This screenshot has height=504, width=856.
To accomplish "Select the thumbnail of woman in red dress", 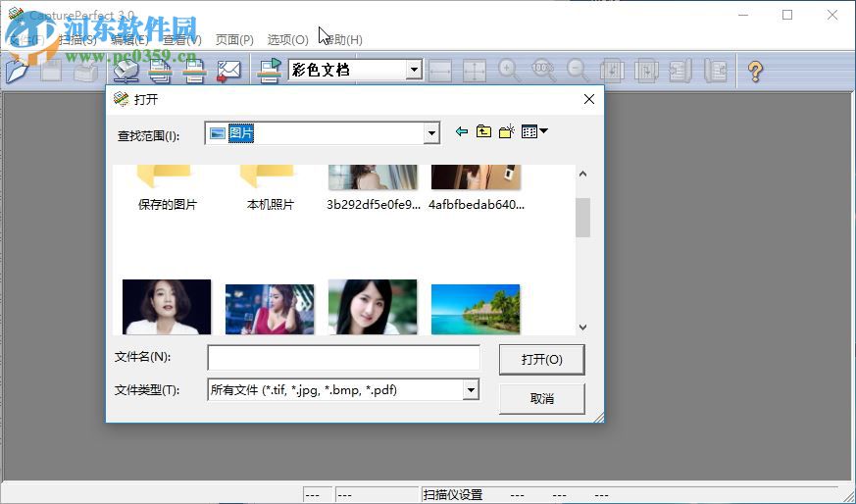I will (270, 309).
